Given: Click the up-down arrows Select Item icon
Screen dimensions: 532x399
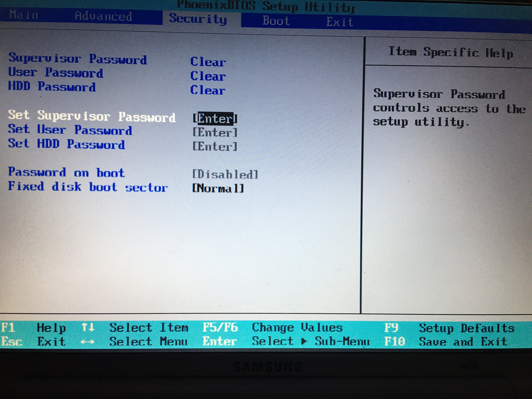Looking at the screenshot, I should 88,327.
